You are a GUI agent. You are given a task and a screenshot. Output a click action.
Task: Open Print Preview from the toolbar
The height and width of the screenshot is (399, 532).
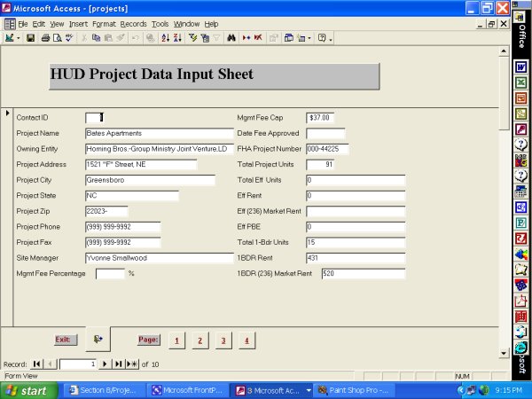(57, 39)
